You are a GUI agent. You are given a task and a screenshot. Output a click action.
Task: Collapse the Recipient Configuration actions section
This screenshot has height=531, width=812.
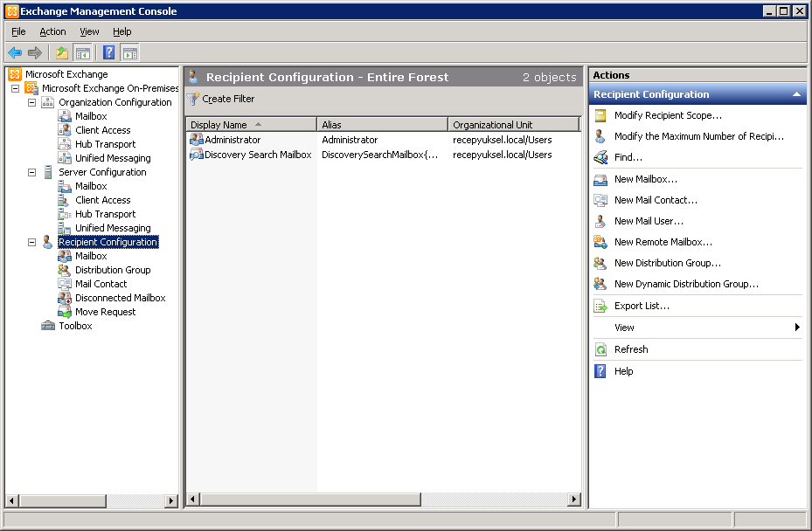(796, 94)
